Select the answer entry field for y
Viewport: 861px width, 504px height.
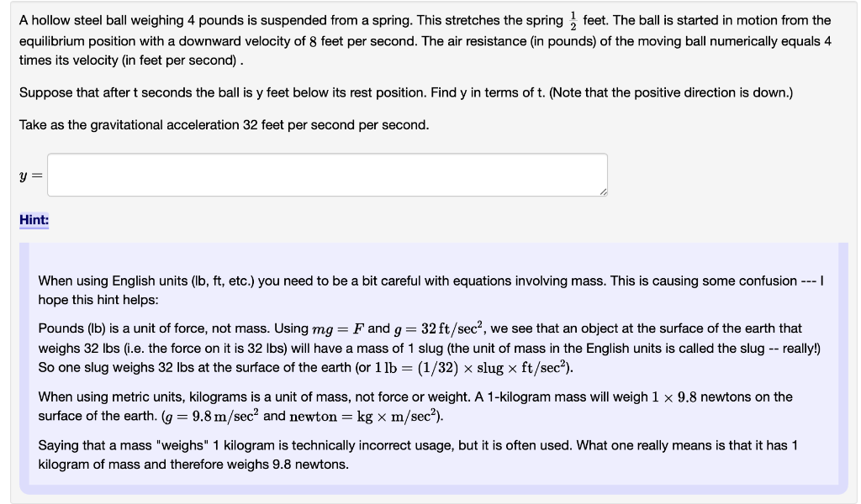coord(328,174)
